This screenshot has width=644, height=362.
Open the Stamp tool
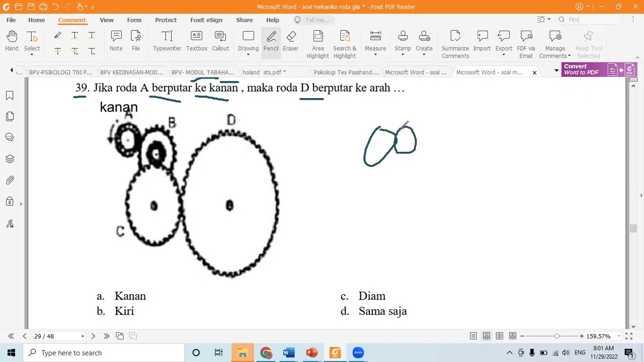(x=403, y=41)
